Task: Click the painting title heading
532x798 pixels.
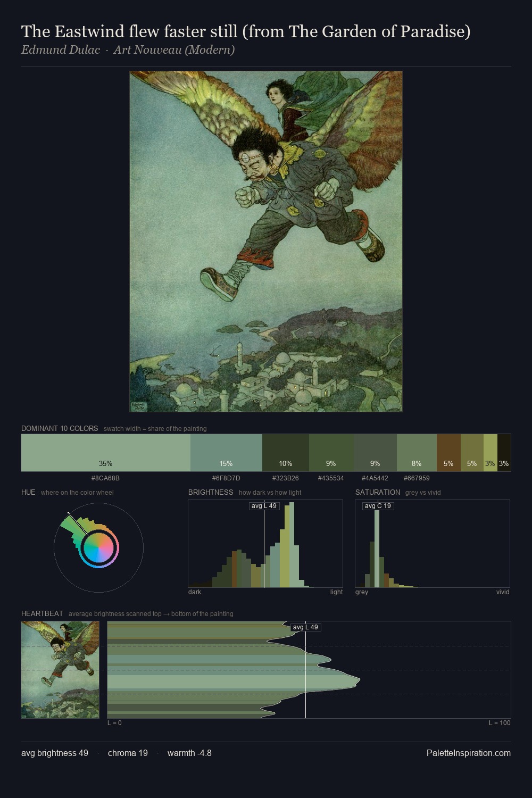Action: [246, 32]
